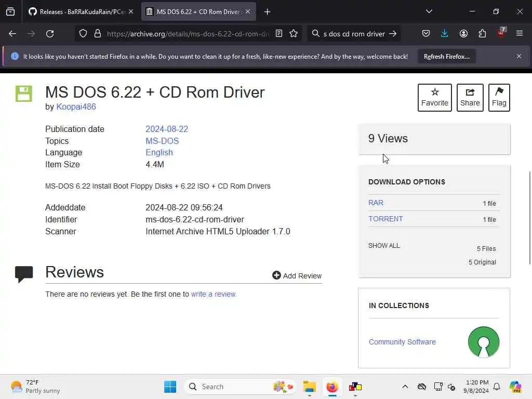This screenshot has height=399, width=532.
Task: Go forward one page
Action: click(31, 34)
